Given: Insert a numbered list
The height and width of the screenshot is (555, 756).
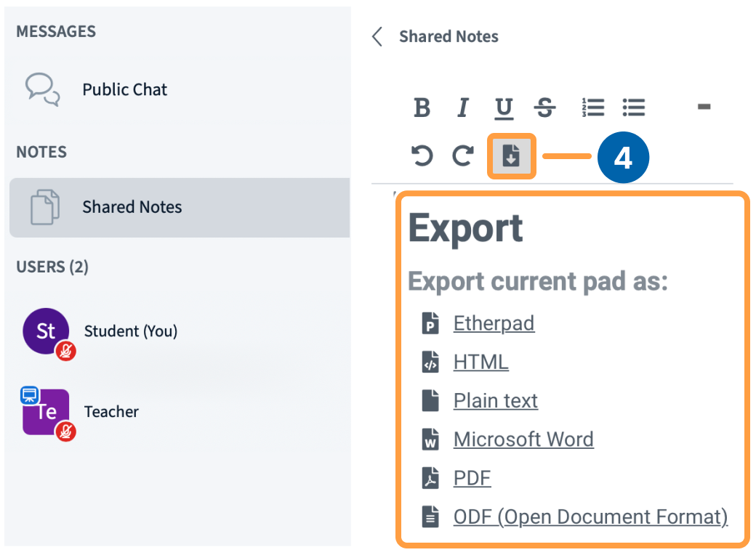Looking at the screenshot, I should (592, 107).
